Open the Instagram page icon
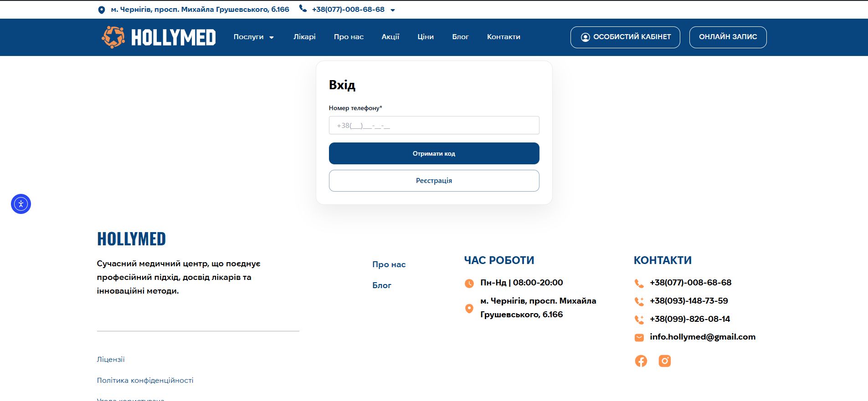 [664, 361]
